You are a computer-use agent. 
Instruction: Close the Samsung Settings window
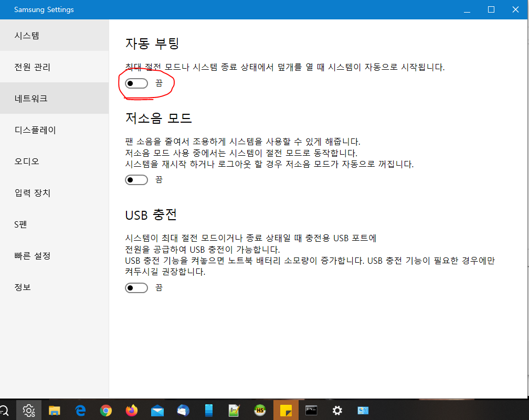(515, 9)
